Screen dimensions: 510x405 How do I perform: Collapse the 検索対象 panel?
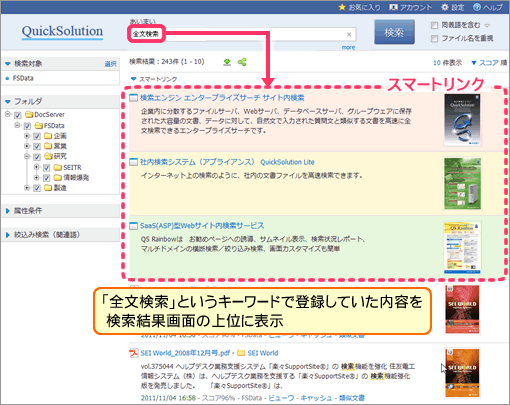coord(8,64)
